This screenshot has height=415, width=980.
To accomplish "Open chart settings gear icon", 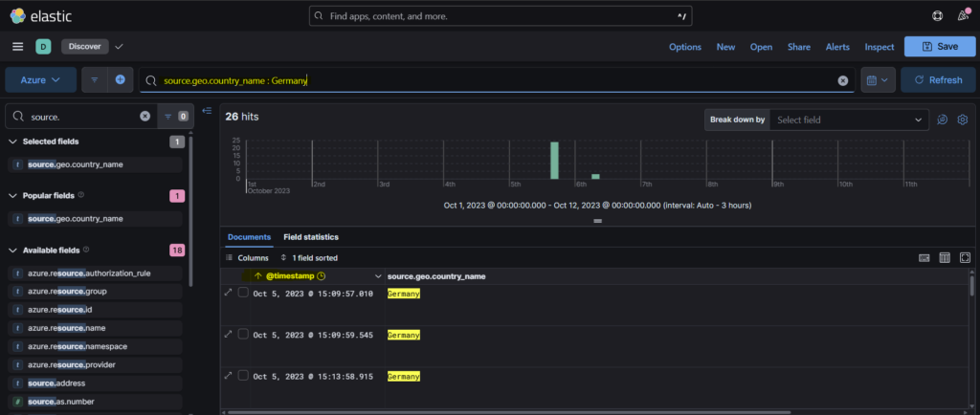I will click(x=963, y=120).
